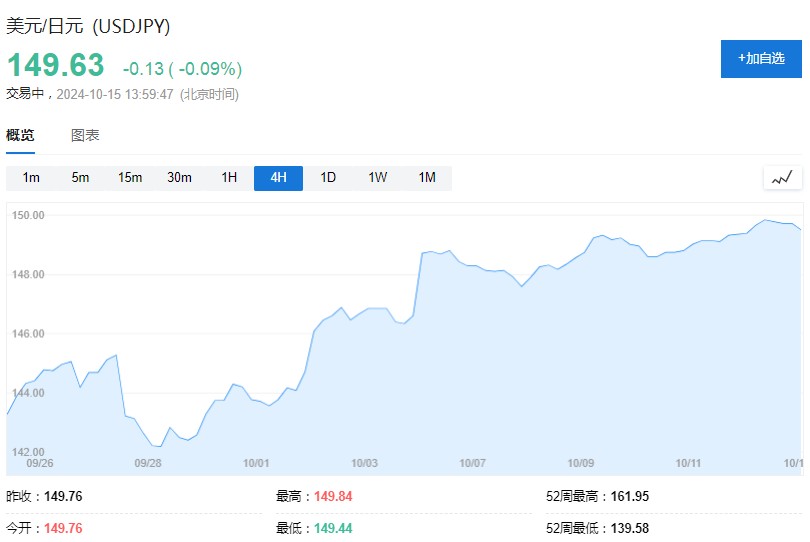Screen dimensions: 810x542
Task: Open the 图表 tab
Action: click(85, 135)
